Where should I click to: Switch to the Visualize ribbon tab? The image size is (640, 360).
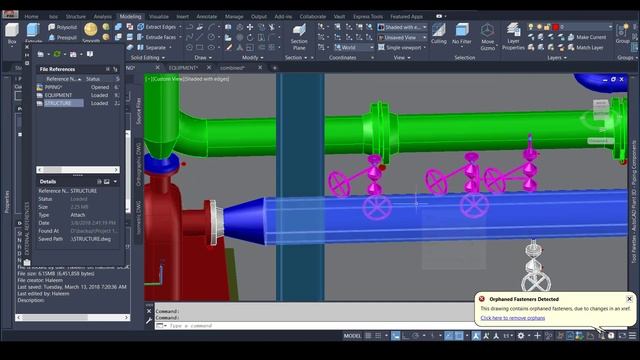point(158,16)
